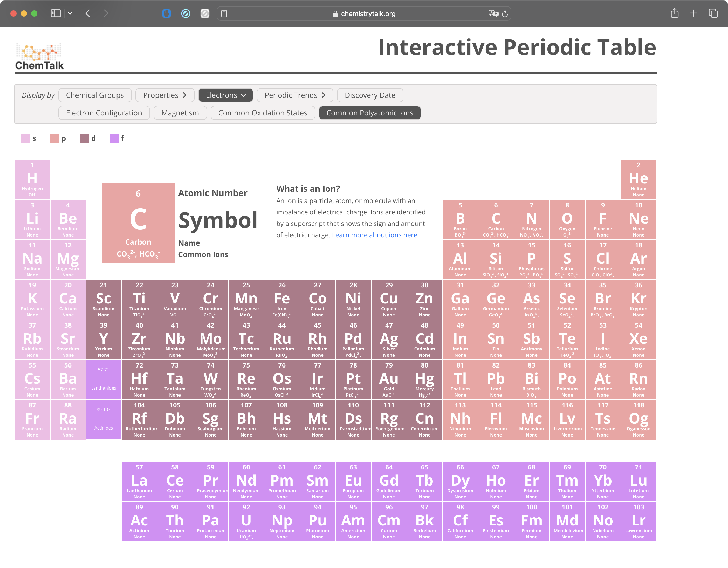The width and height of the screenshot is (728, 568).
Task: Click the padlock icon in address bar
Action: [335, 14]
